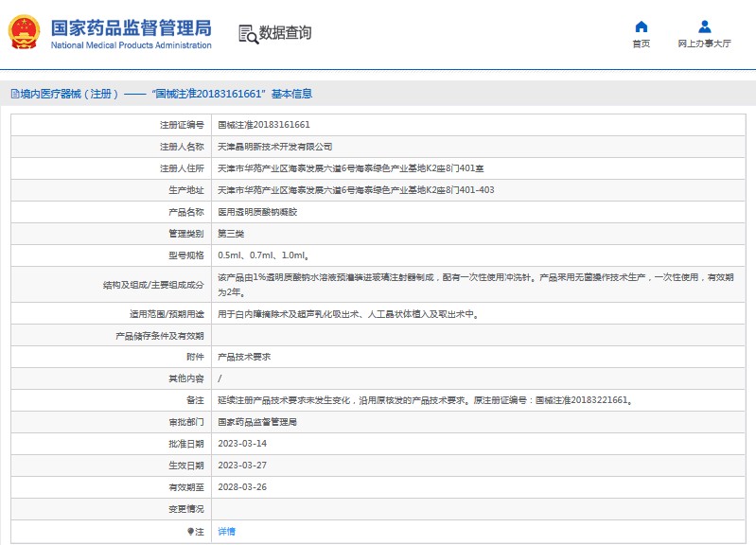Go to 首页 via its text label

[x=641, y=44]
